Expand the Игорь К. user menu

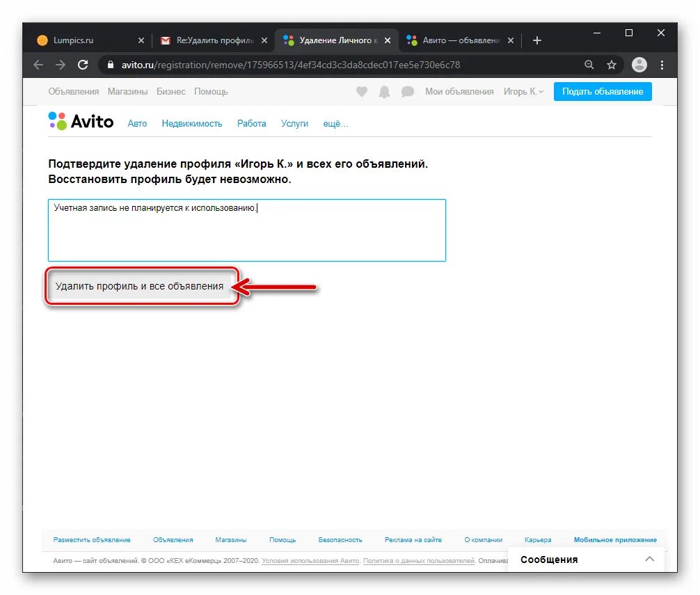pyautogui.click(x=524, y=91)
